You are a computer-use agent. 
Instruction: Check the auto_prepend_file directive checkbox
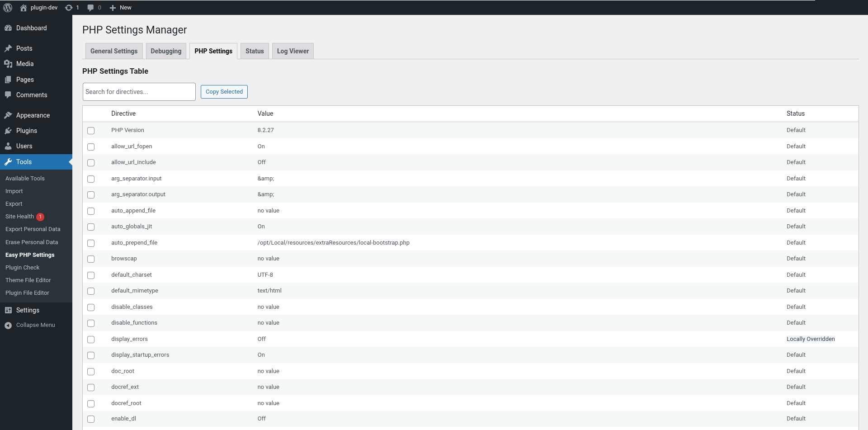91,243
